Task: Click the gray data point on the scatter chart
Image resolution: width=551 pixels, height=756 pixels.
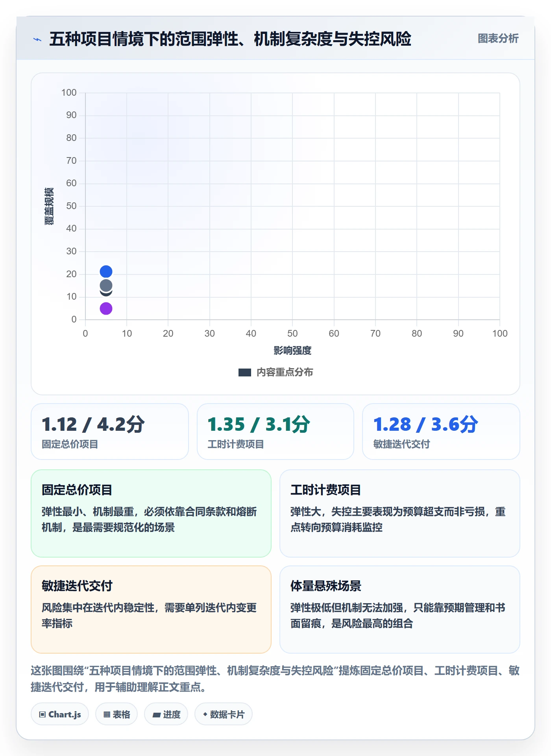Action: click(106, 285)
